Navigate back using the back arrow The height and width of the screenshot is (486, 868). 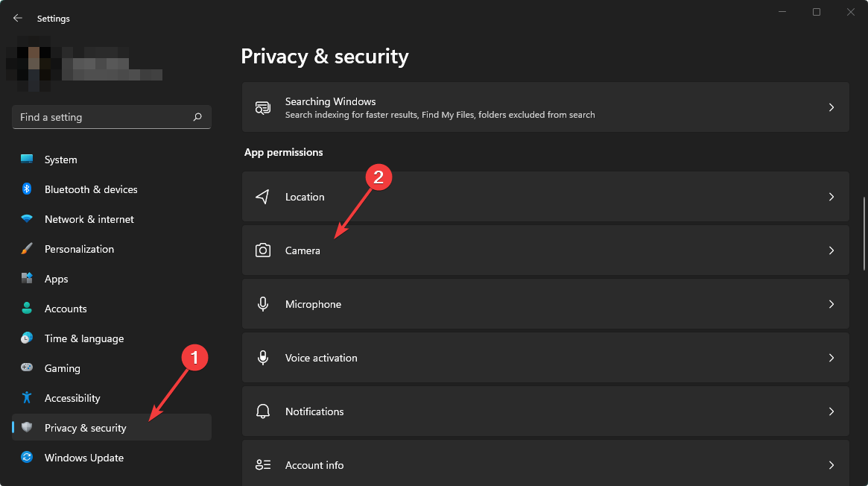[x=17, y=18]
